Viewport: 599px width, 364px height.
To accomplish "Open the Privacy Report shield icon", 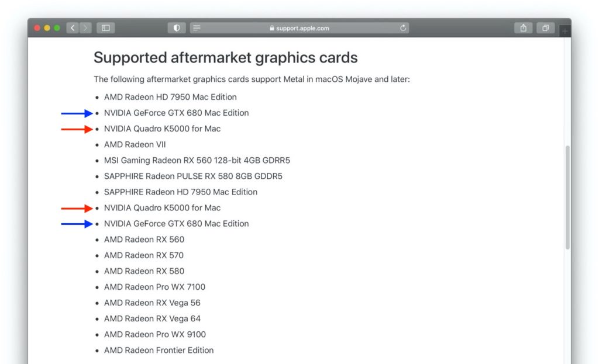I will [176, 27].
